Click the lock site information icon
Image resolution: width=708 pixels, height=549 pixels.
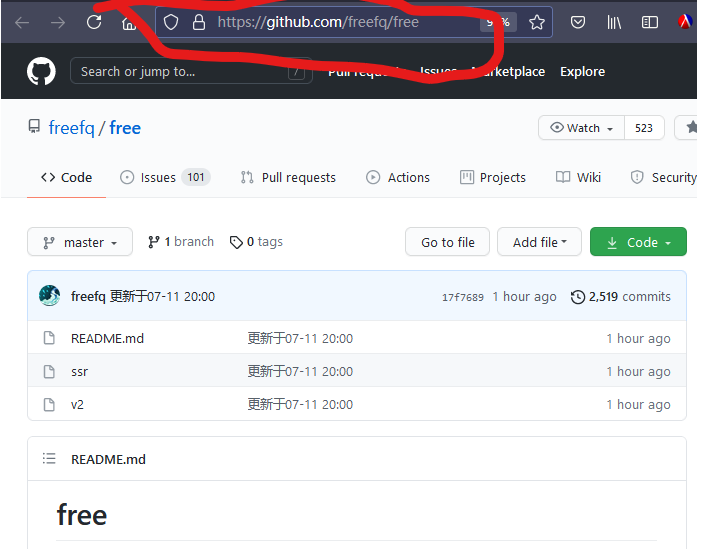(x=199, y=22)
